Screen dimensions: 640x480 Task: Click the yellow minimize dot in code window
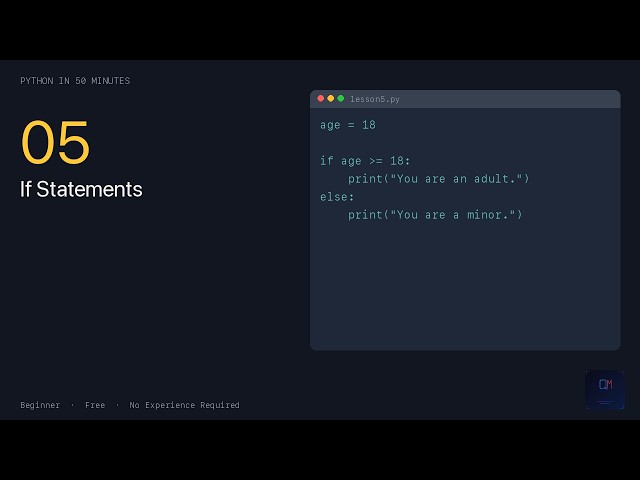(331, 98)
